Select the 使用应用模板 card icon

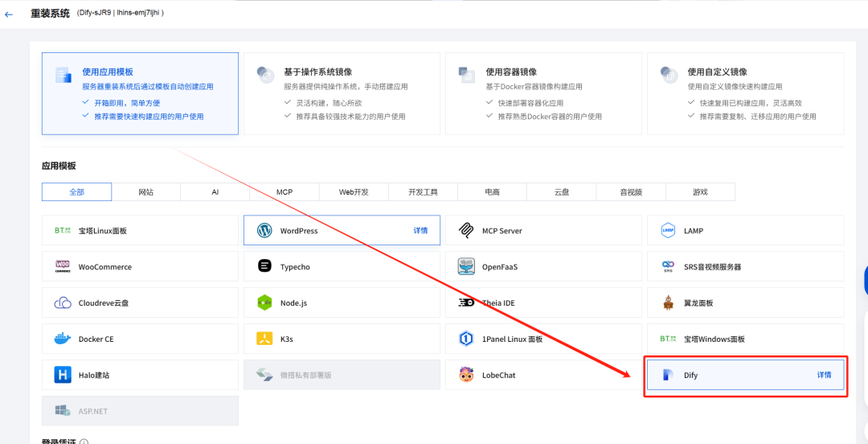63,75
